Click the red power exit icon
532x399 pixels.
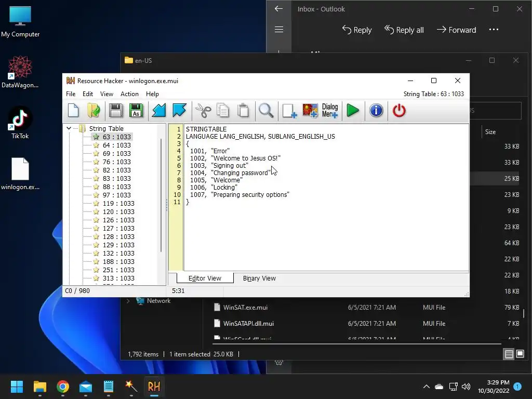tap(399, 111)
